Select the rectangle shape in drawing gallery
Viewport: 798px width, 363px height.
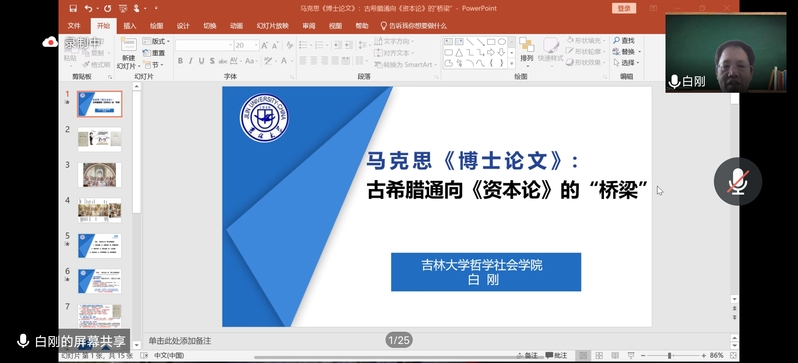coord(491,42)
